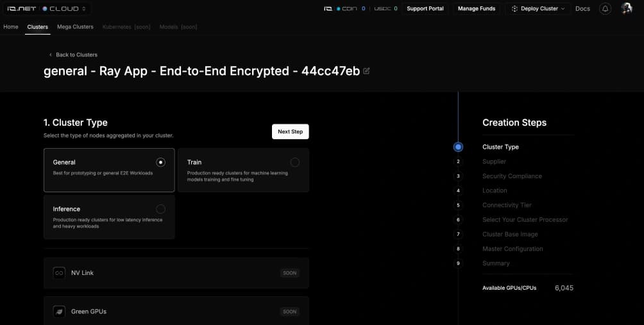Viewport: 644px width, 325px height.
Task: Select the Inference cluster type radio button
Action: pos(160,209)
